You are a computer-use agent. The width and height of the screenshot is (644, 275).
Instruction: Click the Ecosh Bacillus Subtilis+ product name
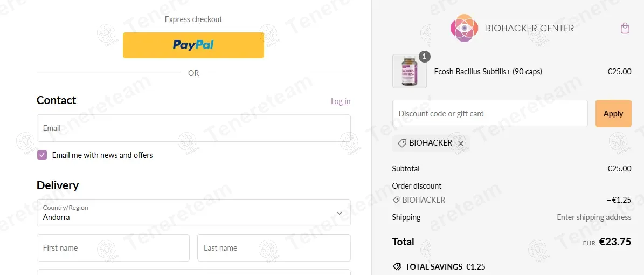point(488,72)
